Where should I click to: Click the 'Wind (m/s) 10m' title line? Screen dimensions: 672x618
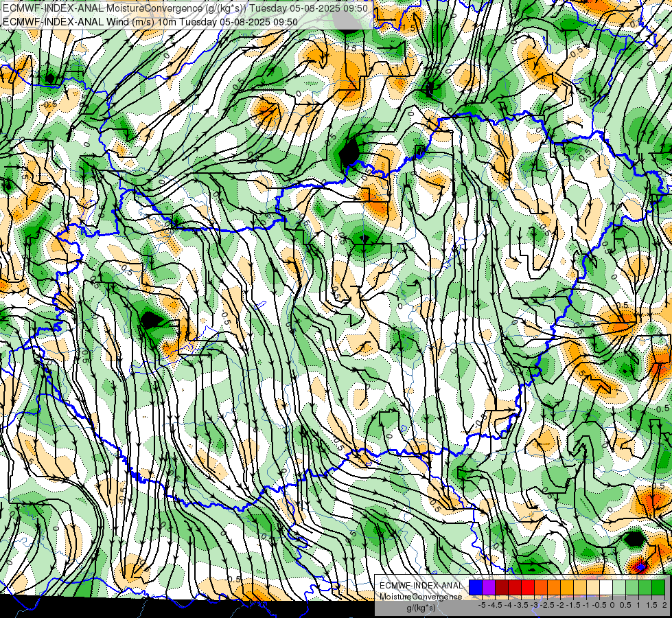[150, 21]
